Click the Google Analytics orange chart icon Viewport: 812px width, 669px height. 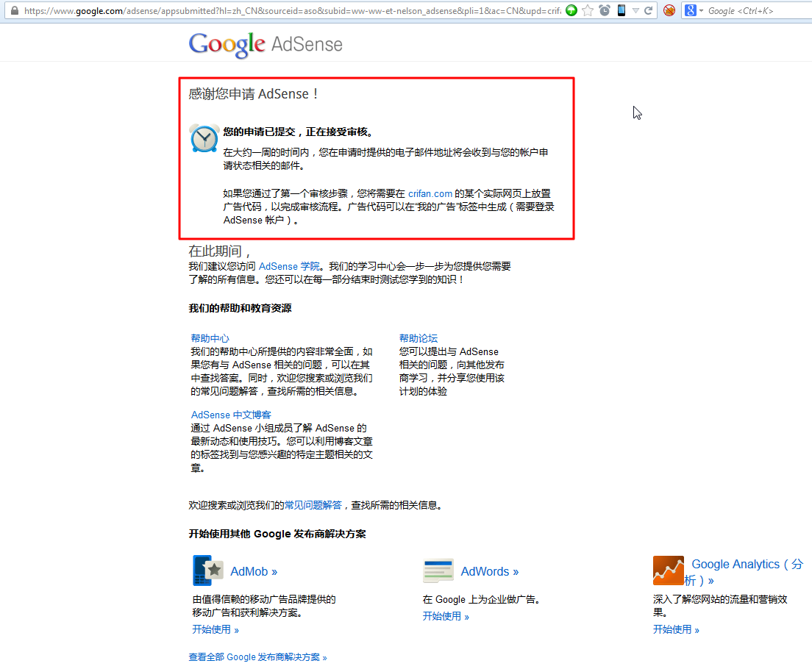tap(668, 570)
